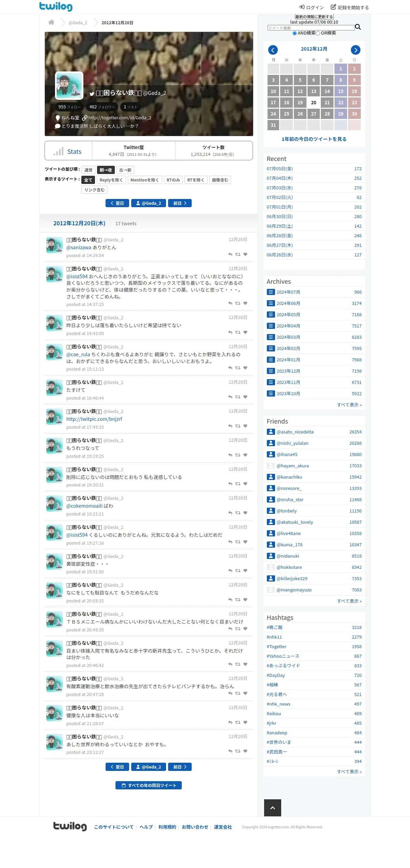Open the http://twitpic.com/bnjzrf link
Viewport: 410px width, 868px height.
tap(94, 419)
